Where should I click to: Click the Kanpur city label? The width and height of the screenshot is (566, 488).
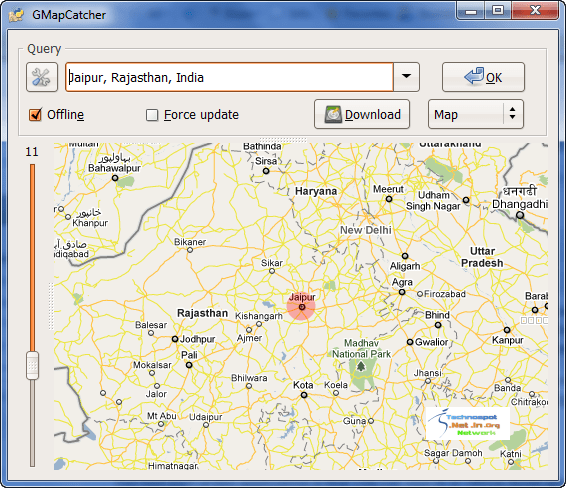(508, 340)
